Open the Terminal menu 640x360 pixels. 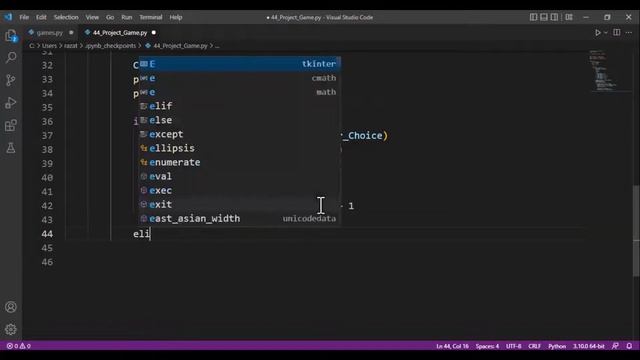(x=151, y=17)
